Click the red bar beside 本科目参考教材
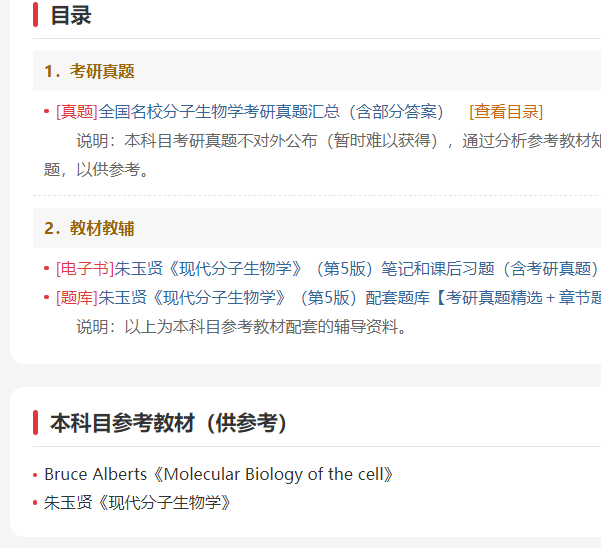Image resolution: width=601 pixels, height=548 pixels. [36, 423]
